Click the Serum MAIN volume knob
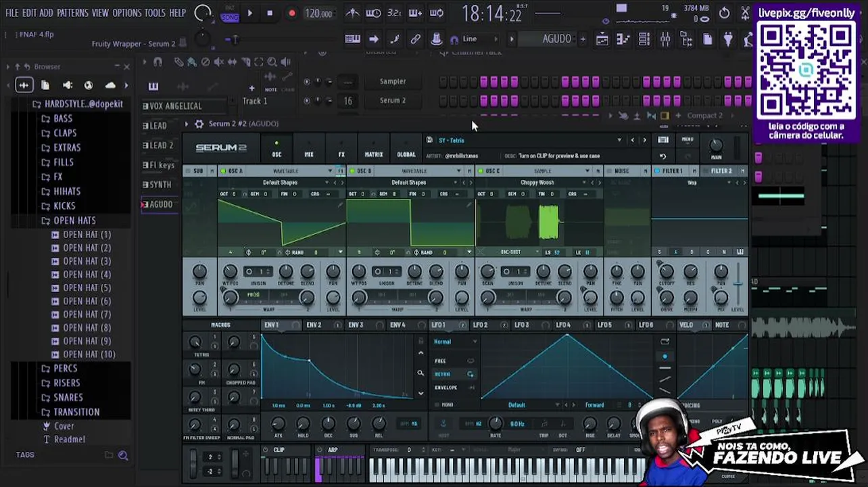The height and width of the screenshot is (487, 868). point(716,145)
